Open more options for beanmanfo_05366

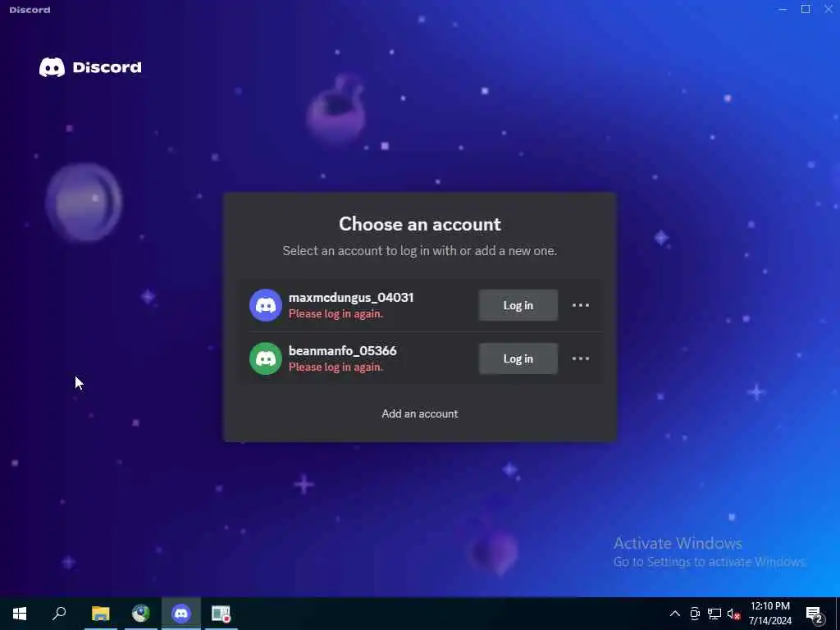581,359
